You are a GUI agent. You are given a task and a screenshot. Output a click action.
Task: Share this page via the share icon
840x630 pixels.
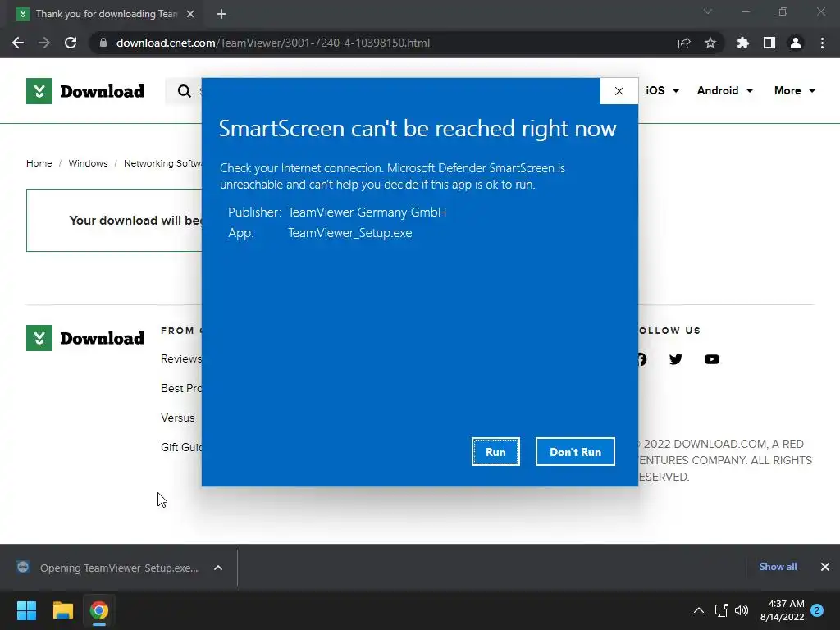684,43
